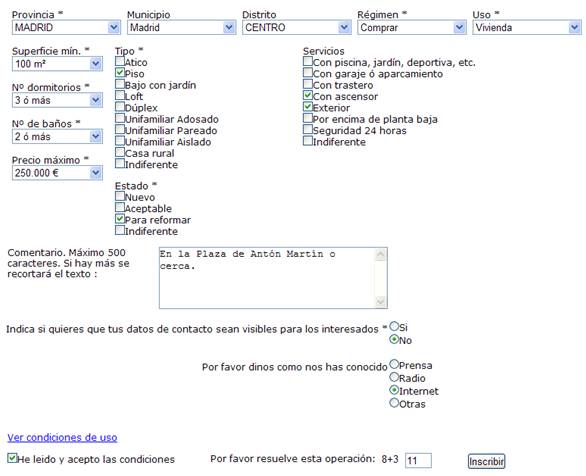The height and width of the screenshot is (476, 586).
Task: Click the comment box scrollbar down arrow
Action: pos(380,301)
